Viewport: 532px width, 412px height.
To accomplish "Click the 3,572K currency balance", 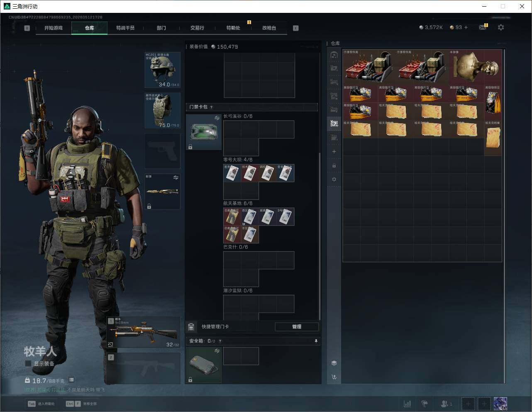I will (x=431, y=27).
